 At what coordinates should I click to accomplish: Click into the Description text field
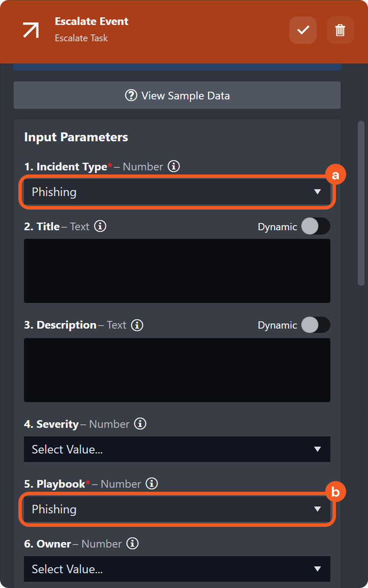pos(177,370)
